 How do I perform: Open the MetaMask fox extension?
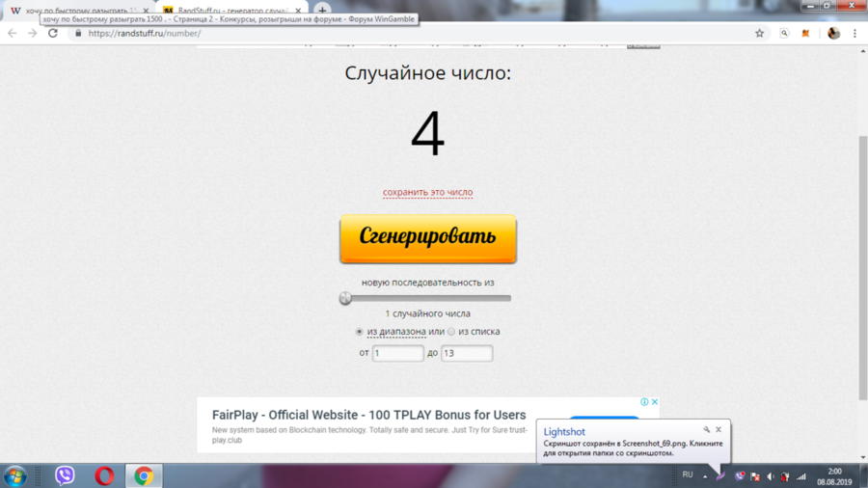[805, 33]
